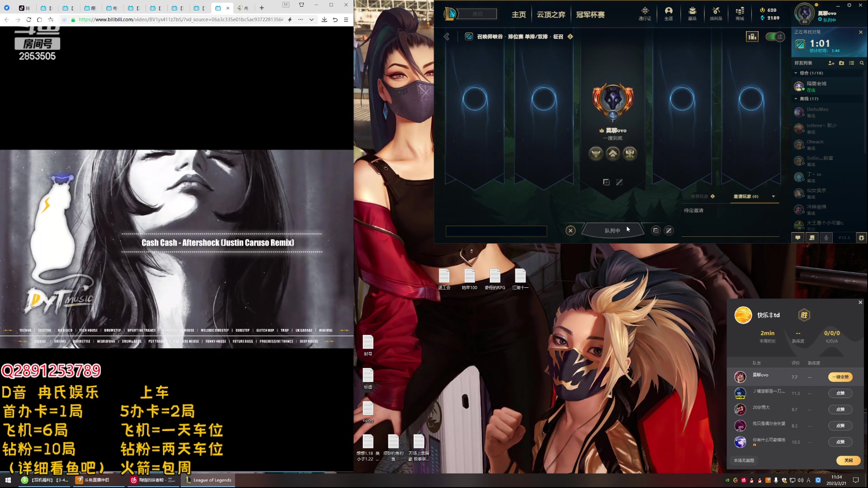
Task: Open browser downloads icon
Action: [324, 19]
